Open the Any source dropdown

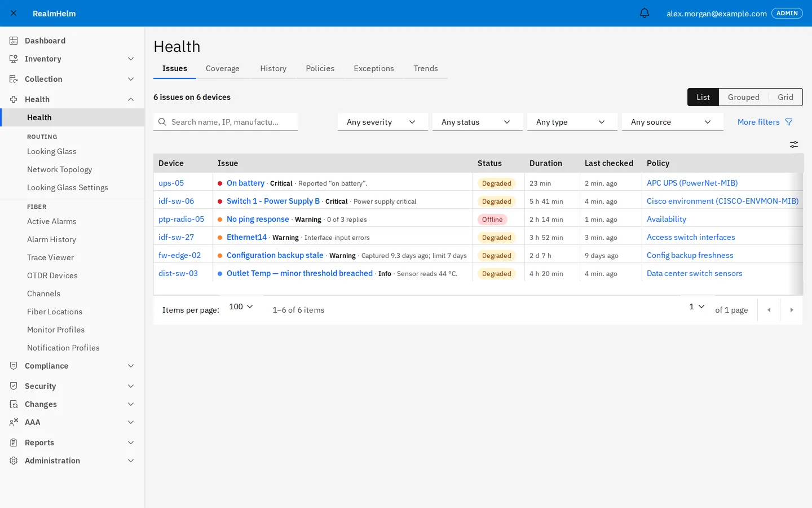coord(672,122)
